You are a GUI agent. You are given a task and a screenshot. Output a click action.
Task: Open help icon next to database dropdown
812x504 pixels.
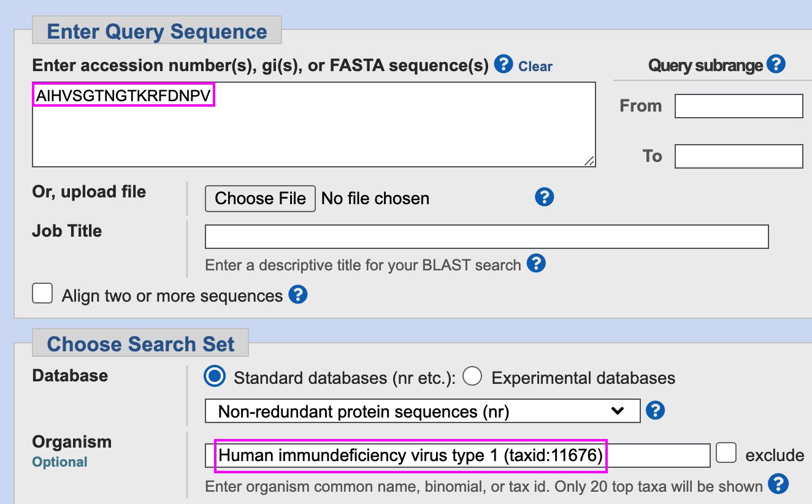point(655,411)
